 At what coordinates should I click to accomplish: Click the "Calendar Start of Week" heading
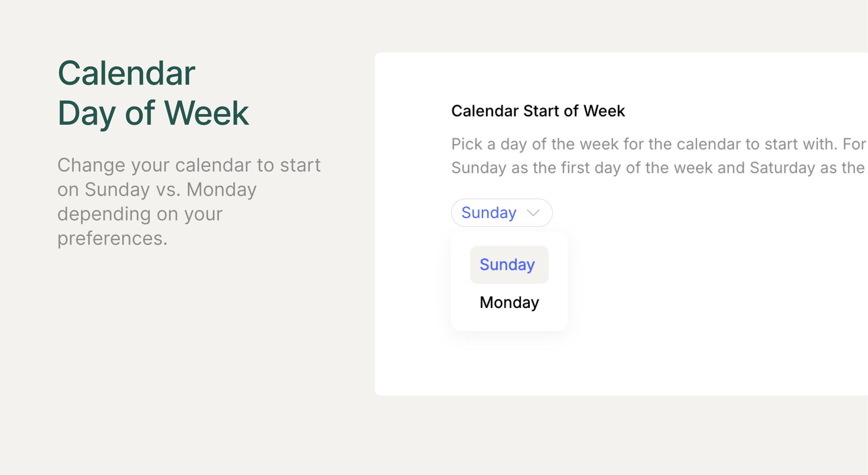click(x=538, y=111)
